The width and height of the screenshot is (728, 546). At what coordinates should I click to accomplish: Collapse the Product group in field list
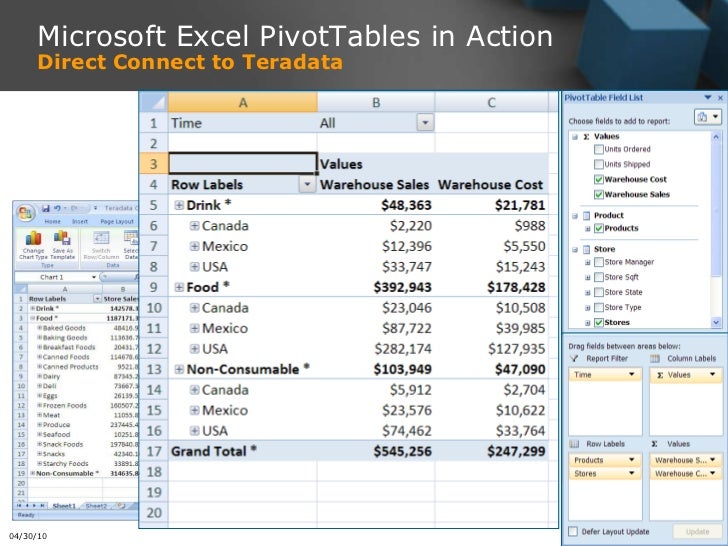coord(575,215)
